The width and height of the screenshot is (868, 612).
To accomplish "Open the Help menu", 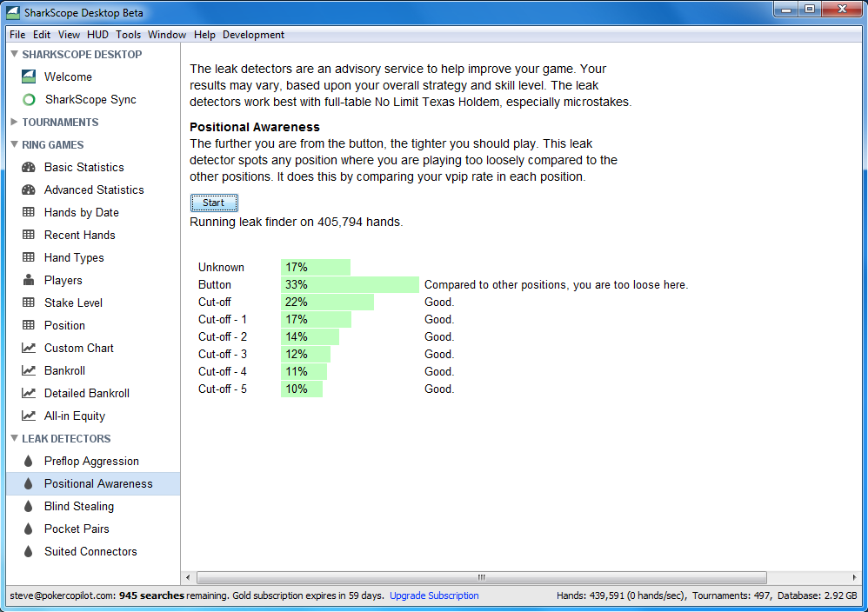I will coord(204,34).
